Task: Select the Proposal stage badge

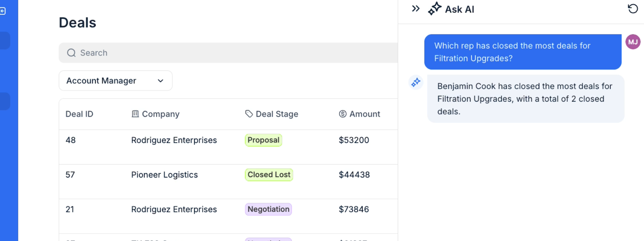Action: tap(263, 140)
